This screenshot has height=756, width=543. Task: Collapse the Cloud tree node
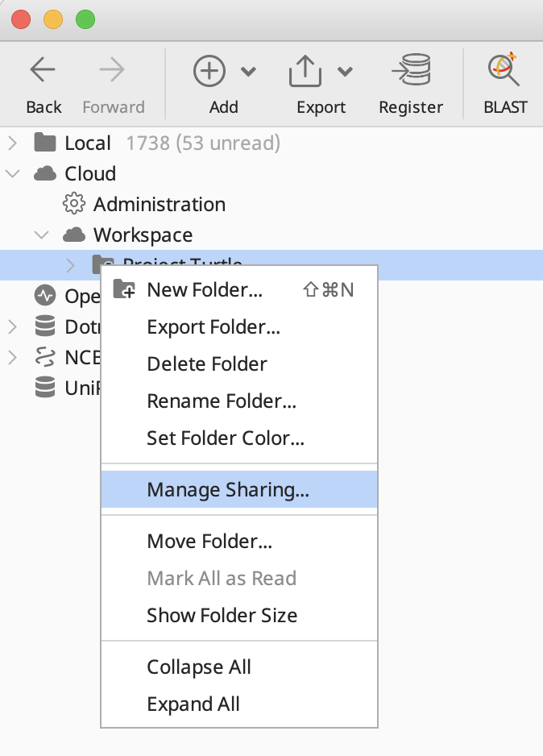pos(12,174)
